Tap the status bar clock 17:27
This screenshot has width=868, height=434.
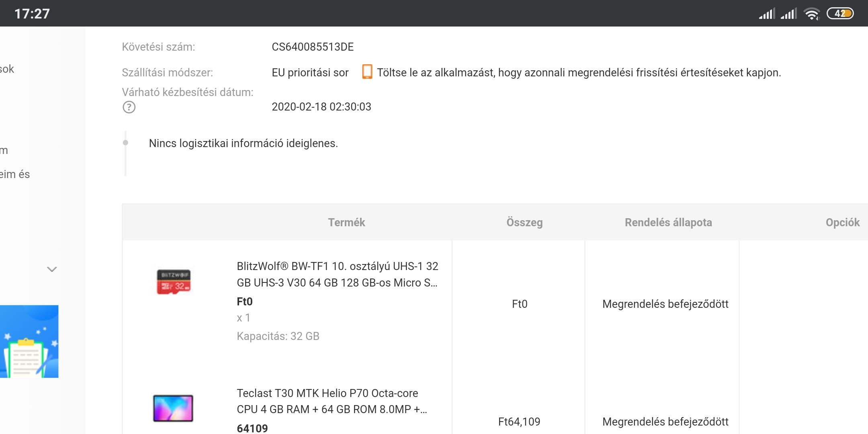[x=32, y=14]
